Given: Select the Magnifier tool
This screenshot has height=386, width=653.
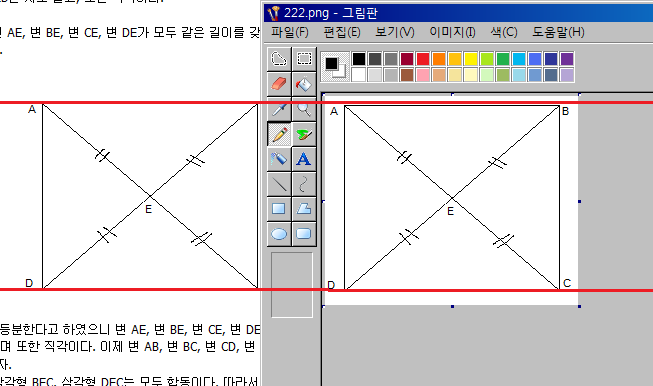Looking at the screenshot, I should tap(304, 110).
